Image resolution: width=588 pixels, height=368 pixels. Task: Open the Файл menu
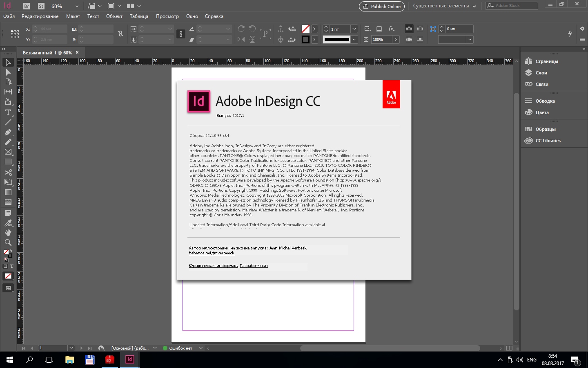pos(9,16)
